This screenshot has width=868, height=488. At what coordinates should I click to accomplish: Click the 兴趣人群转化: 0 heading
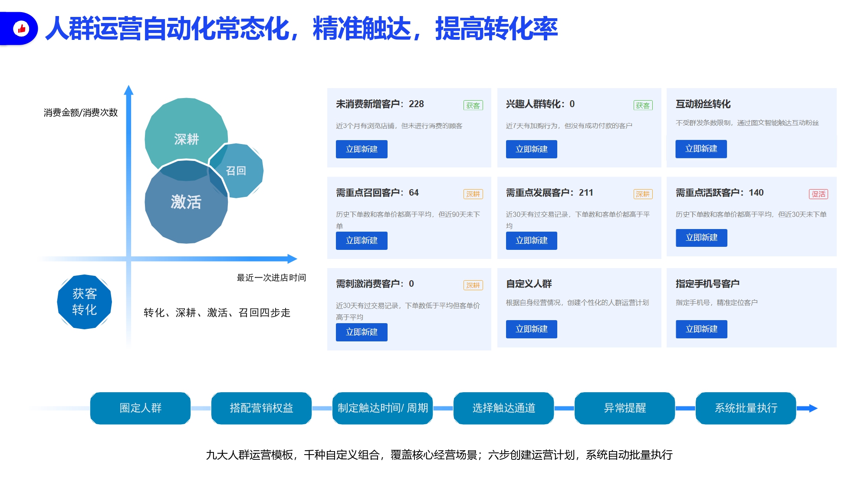tap(540, 104)
